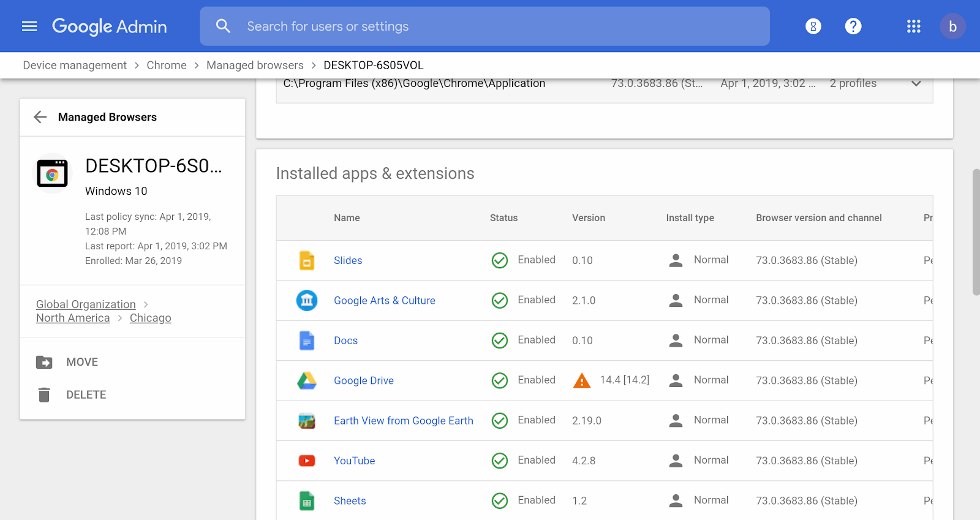Open the Help question mark icon
Screen dimensions: 980x520
tap(853, 26)
